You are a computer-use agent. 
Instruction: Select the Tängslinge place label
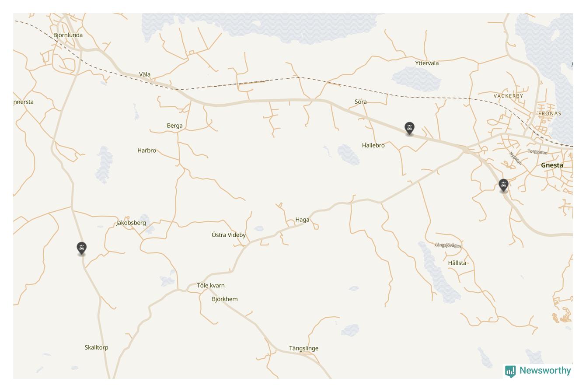pos(303,348)
